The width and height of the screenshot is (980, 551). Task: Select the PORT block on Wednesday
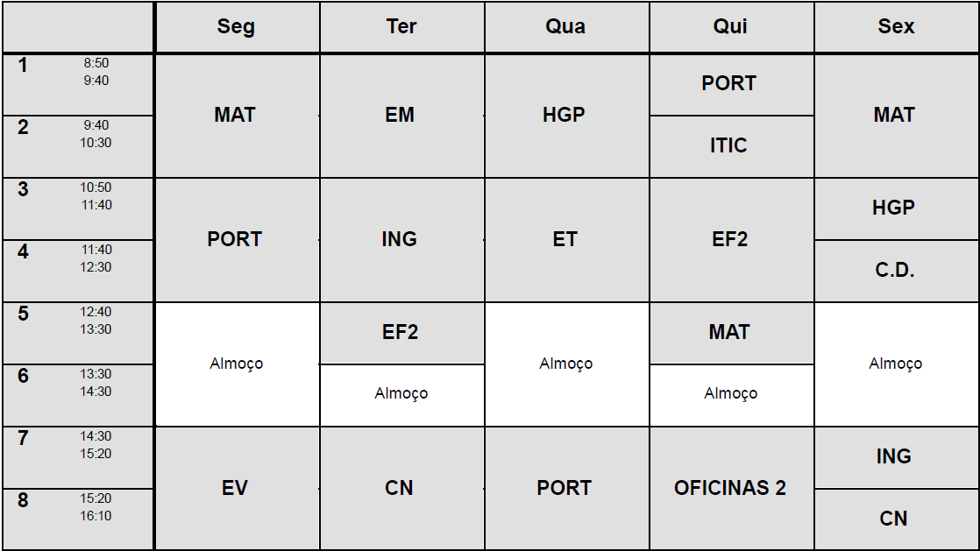[x=565, y=488]
